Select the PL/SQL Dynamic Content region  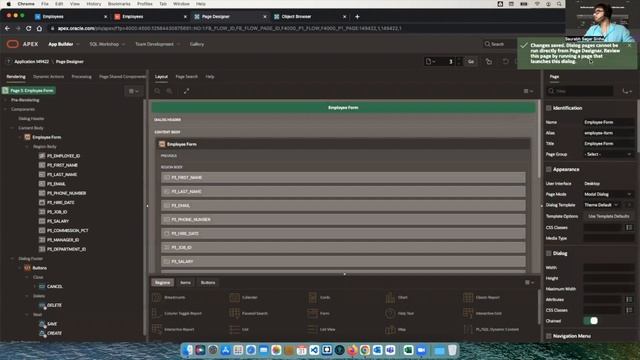[491, 329]
